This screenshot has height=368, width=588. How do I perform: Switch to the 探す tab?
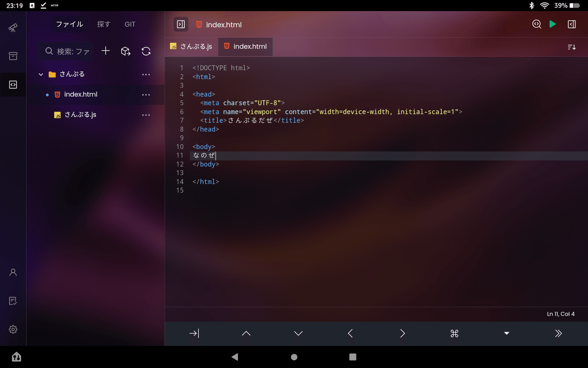(104, 24)
